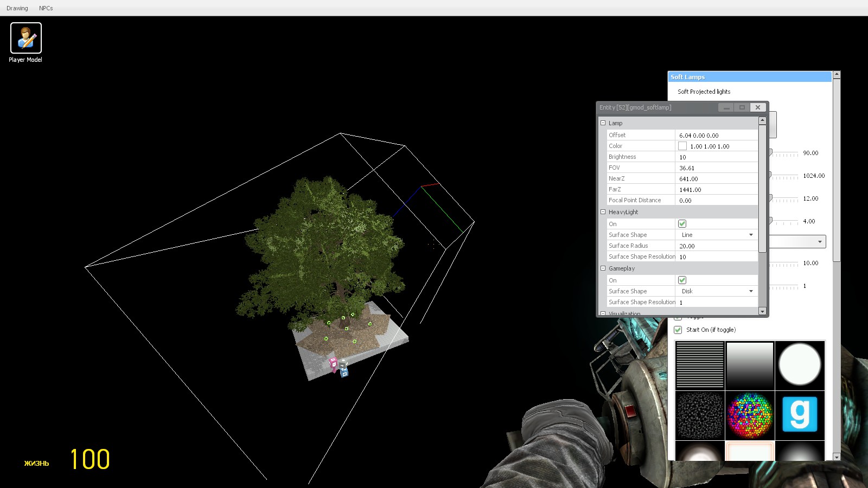Edit Gameplay Surface Shape Resolution value 1

[x=717, y=302]
